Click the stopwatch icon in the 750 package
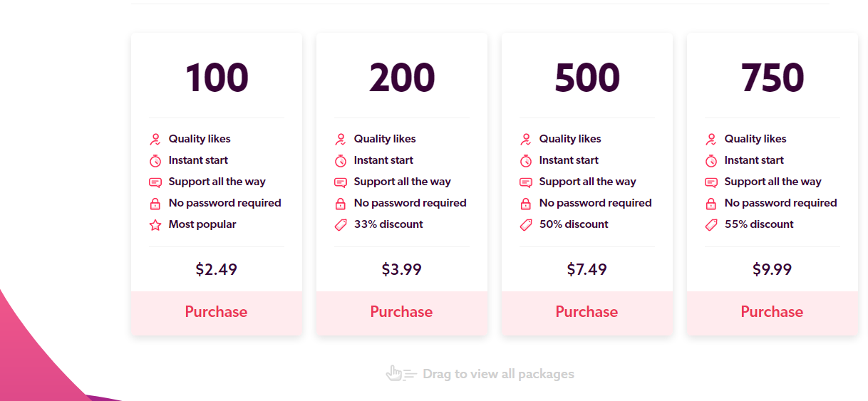 click(x=711, y=161)
